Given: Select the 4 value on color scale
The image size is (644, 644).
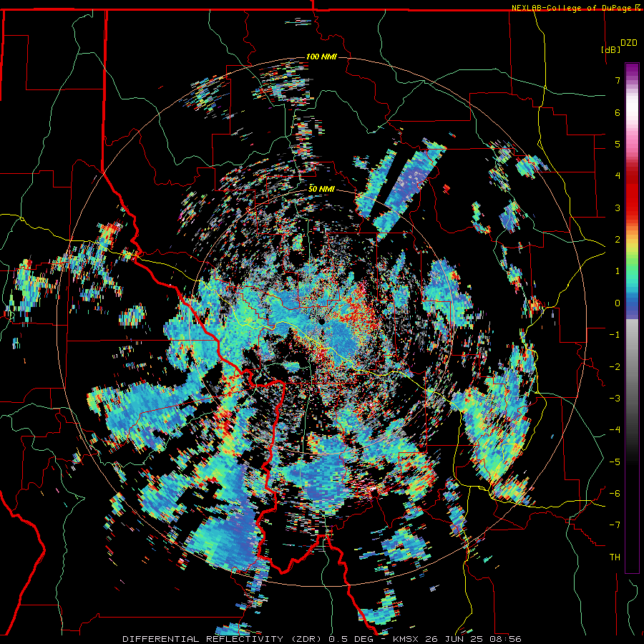Looking at the screenshot, I should 618,176.
